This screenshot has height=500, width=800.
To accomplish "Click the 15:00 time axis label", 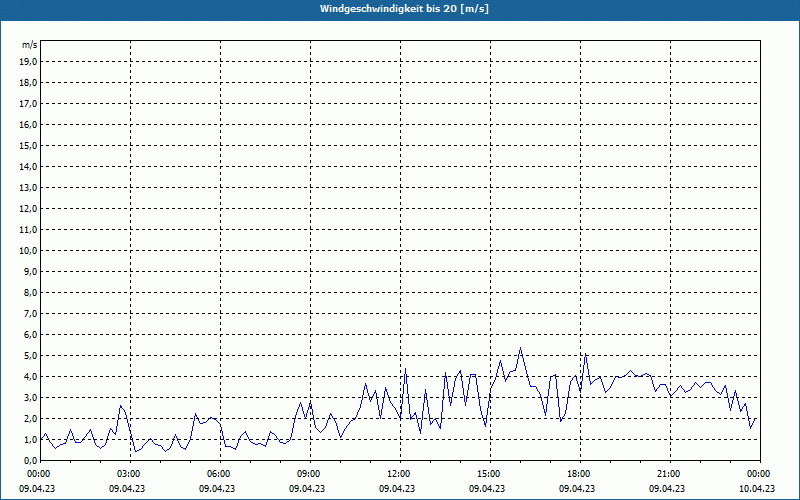I will tap(488, 473).
